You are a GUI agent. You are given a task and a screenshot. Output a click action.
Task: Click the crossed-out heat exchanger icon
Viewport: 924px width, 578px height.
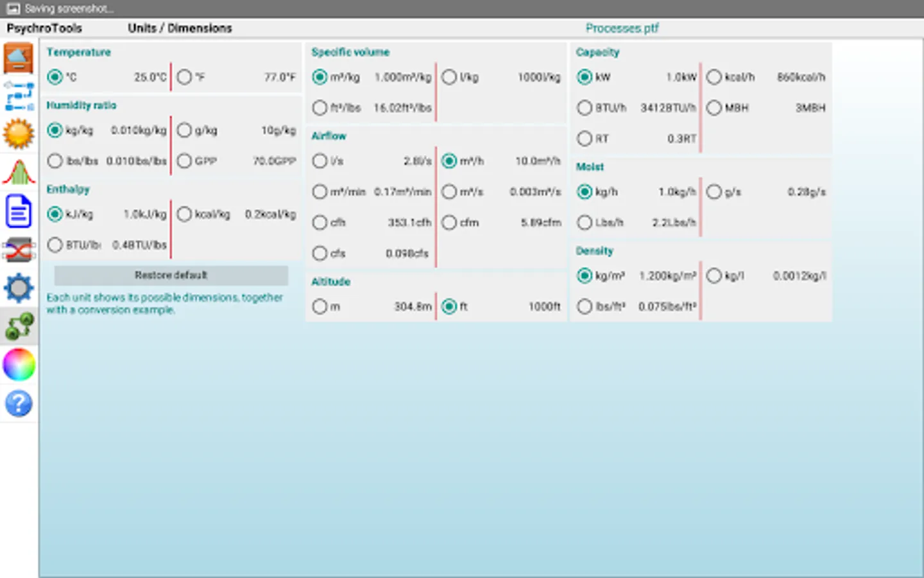(x=19, y=250)
